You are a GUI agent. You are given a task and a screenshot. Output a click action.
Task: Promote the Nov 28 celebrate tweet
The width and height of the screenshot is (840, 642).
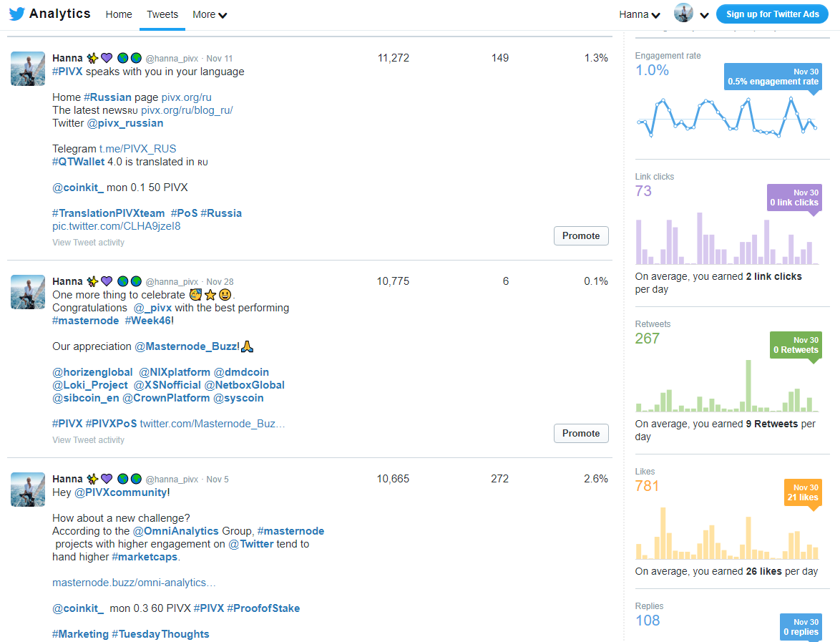[x=581, y=434]
